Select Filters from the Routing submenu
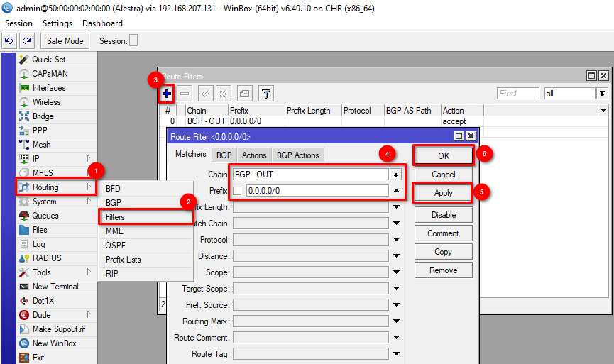This screenshot has height=364, width=614. pos(114,216)
